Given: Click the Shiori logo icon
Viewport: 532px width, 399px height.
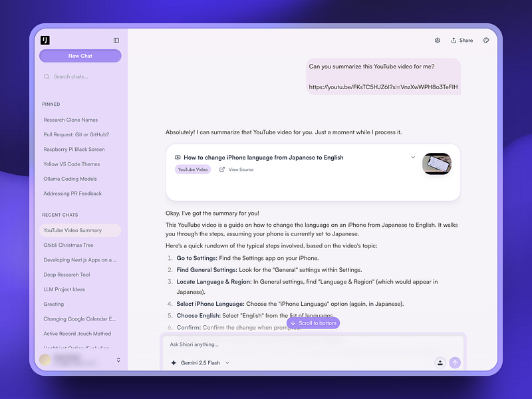Looking at the screenshot, I should coord(45,41).
